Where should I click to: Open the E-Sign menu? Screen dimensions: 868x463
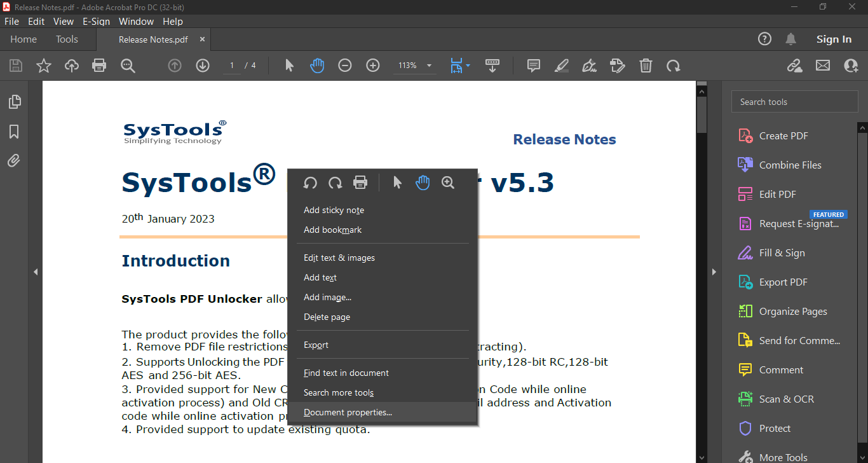(x=96, y=21)
